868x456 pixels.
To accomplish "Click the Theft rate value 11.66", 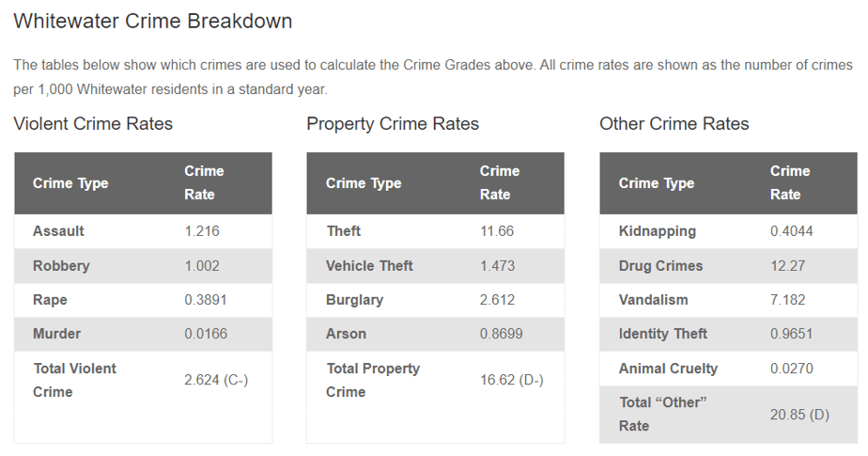I will coord(497,231).
